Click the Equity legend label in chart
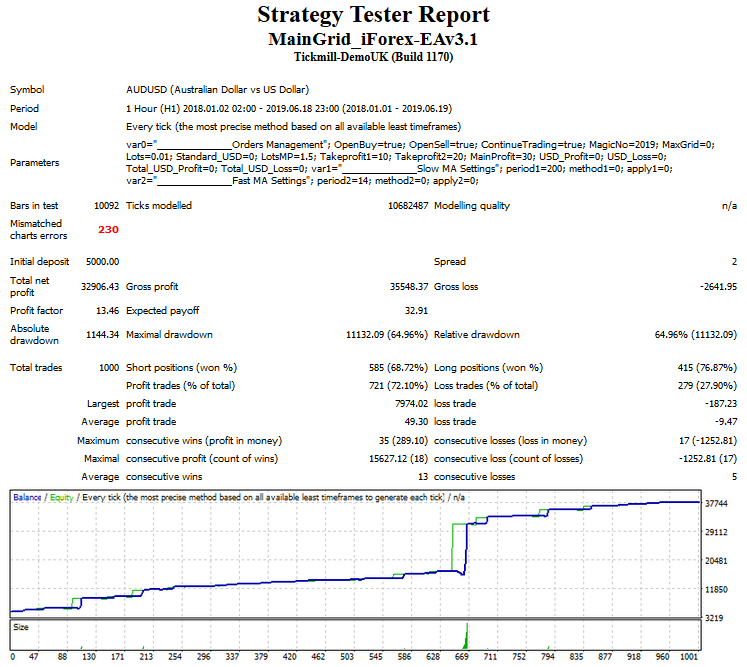 point(61,497)
